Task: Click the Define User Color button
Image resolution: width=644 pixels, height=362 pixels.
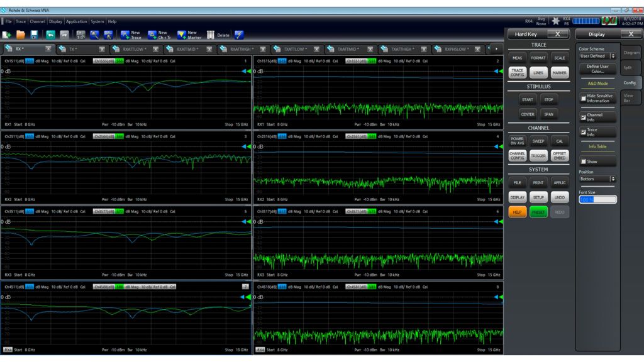Action: coord(597,69)
